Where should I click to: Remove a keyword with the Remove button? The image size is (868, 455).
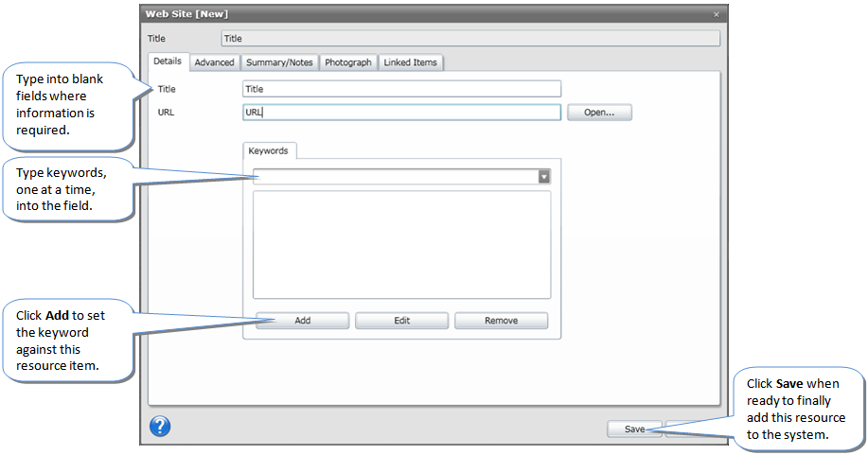[x=501, y=321]
